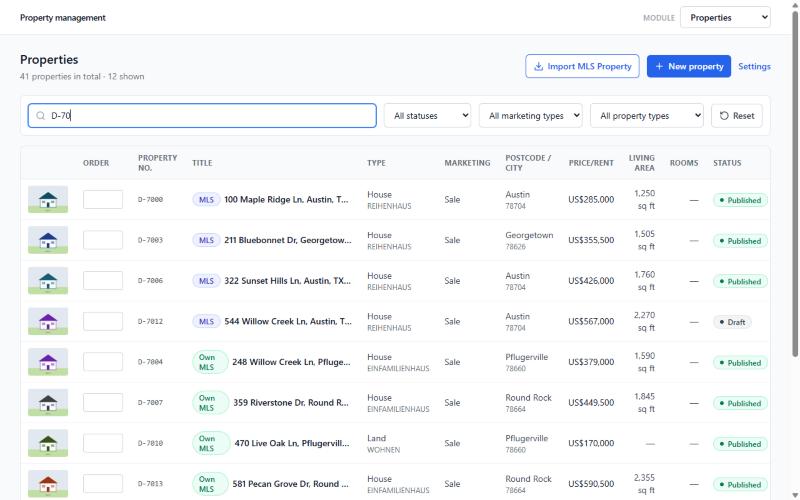Open thumbnail for 322 Sunset Hills Ln
This screenshot has width=800, height=500.
(x=48, y=281)
